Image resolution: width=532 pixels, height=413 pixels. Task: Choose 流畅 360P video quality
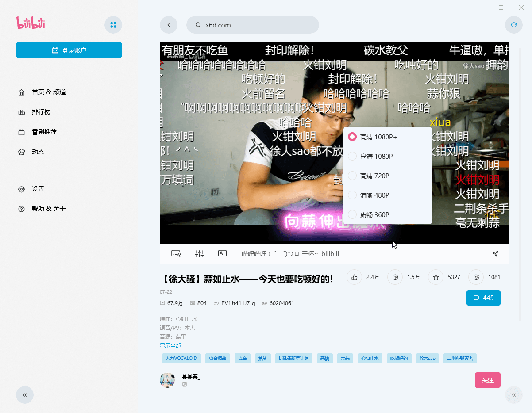(x=374, y=215)
